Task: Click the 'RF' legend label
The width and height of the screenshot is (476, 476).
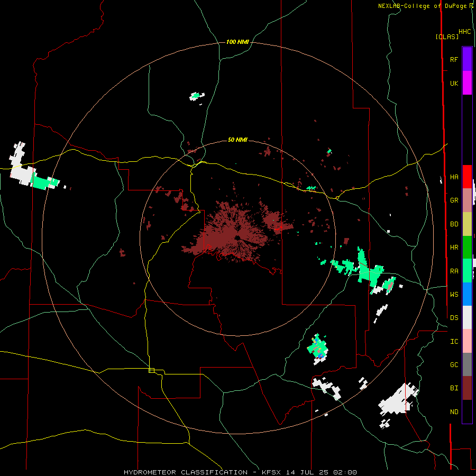Action: coord(454,59)
